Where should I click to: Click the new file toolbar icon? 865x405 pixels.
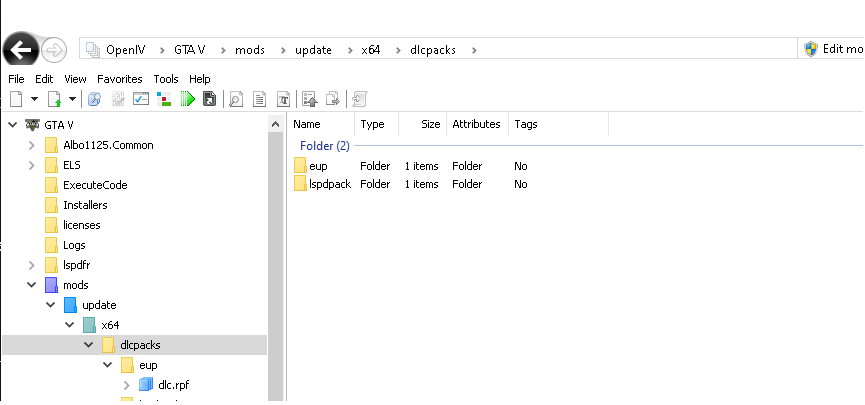point(16,99)
